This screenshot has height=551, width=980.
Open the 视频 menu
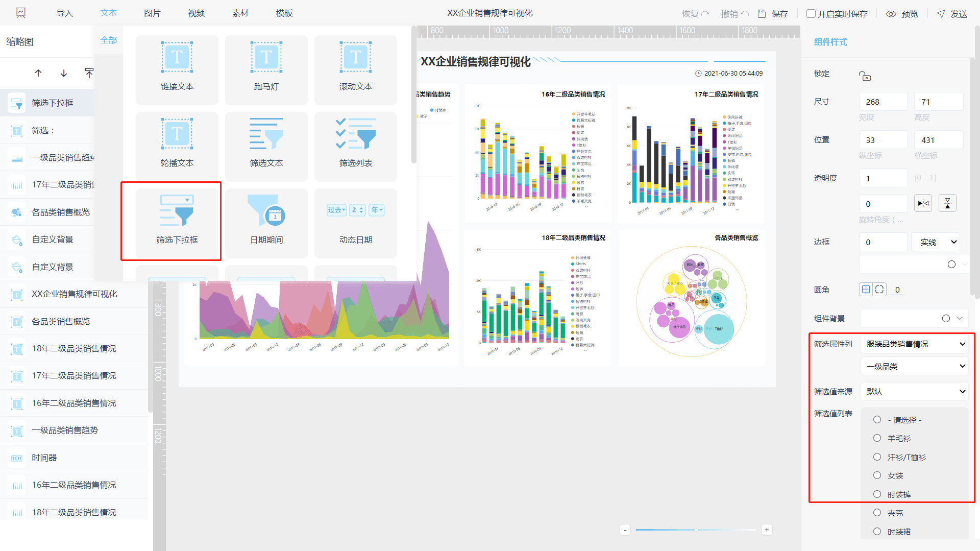pyautogui.click(x=196, y=13)
